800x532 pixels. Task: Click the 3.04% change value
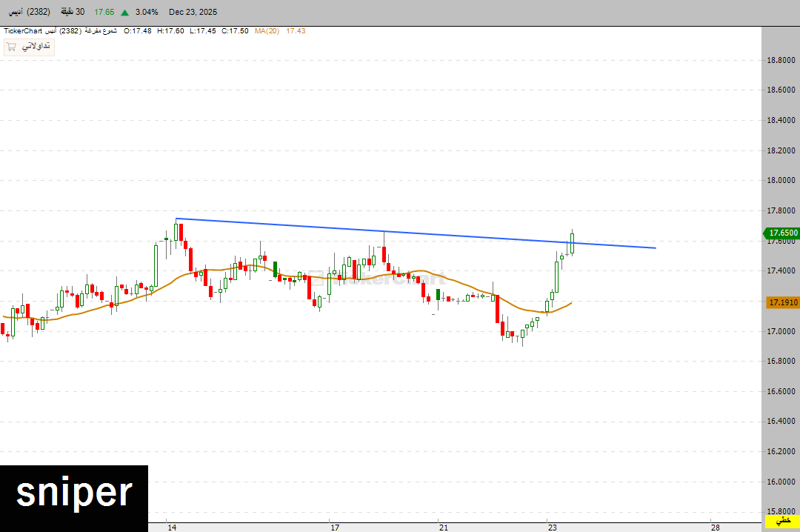click(x=147, y=12)
